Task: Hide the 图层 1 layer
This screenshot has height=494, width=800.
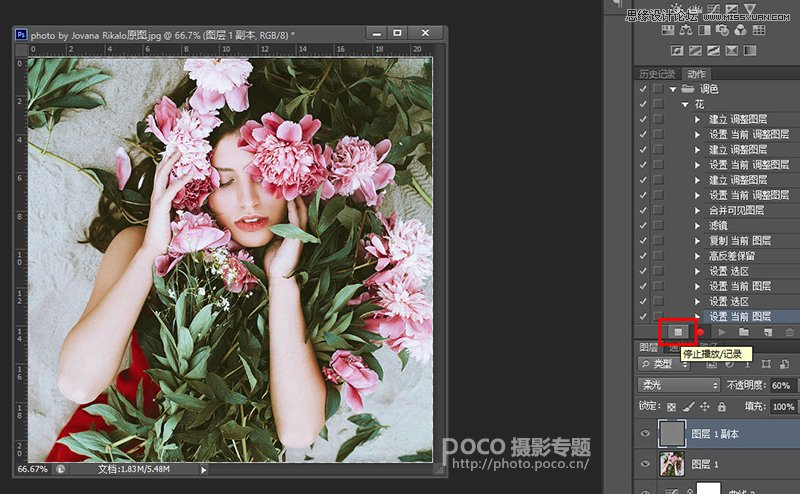Action: coord(645,464)
